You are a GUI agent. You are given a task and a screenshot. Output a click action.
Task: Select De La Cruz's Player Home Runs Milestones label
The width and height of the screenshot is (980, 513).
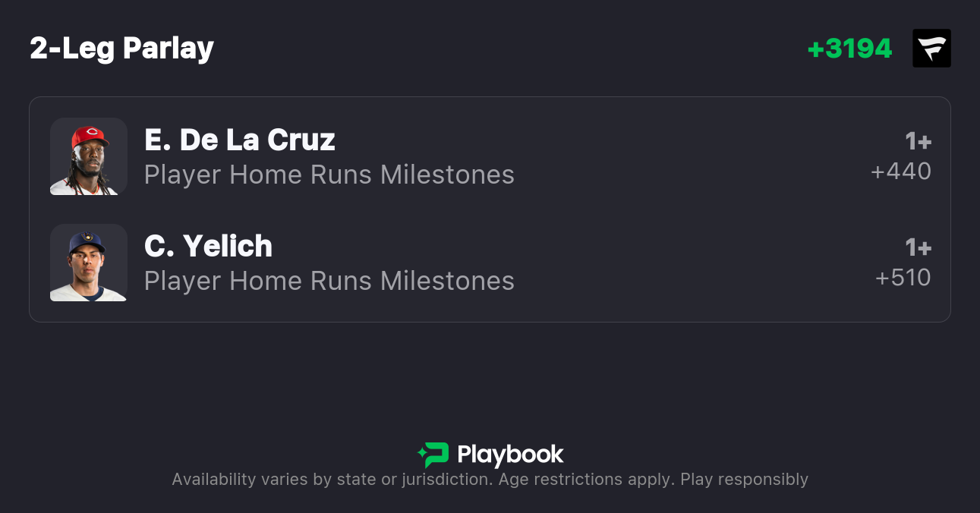point(329,175)
